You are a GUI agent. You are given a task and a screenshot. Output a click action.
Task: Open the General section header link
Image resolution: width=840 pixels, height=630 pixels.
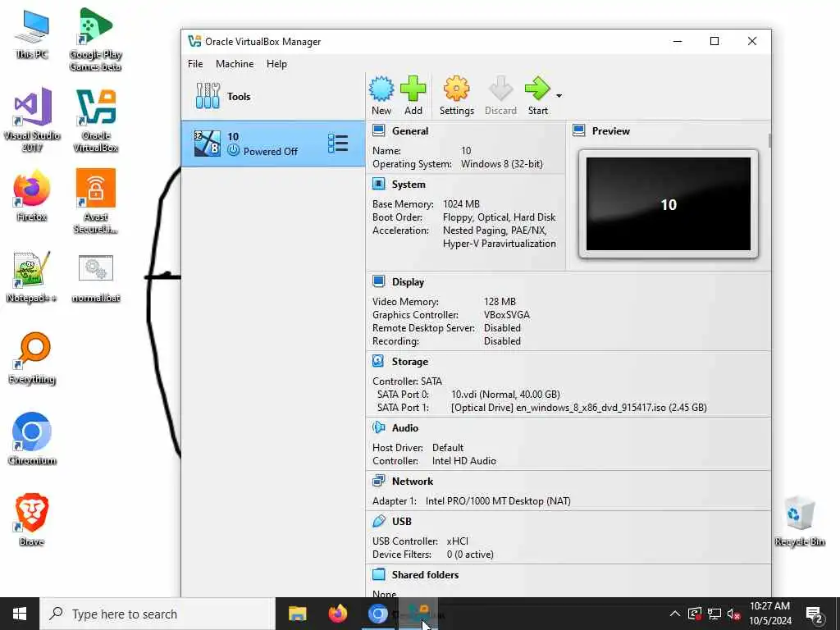tap(410, 130)
